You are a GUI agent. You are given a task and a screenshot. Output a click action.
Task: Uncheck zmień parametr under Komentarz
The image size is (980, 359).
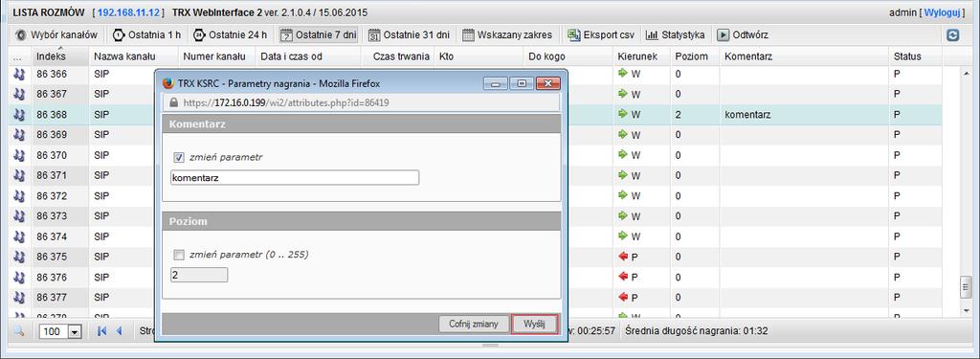[179, 158]
